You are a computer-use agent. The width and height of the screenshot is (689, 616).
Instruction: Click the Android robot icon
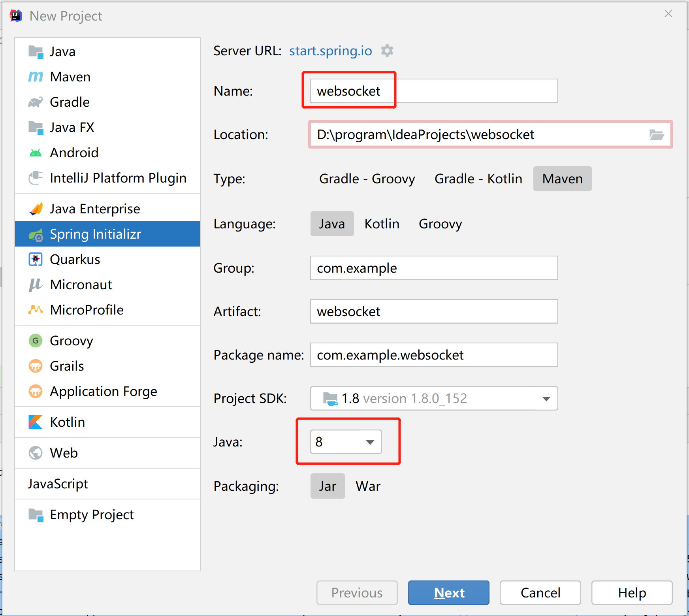(36, 153)
